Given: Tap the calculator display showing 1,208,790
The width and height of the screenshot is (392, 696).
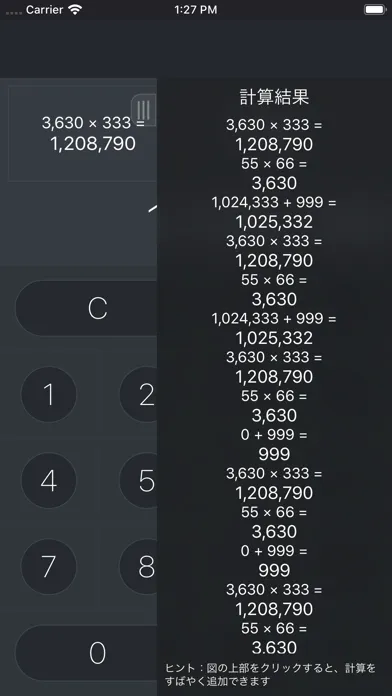Looking at the screenshot, I should point(83,134).
